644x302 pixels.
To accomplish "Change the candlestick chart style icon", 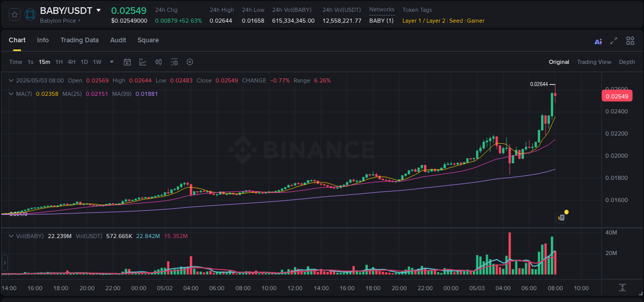I will 159,62.
